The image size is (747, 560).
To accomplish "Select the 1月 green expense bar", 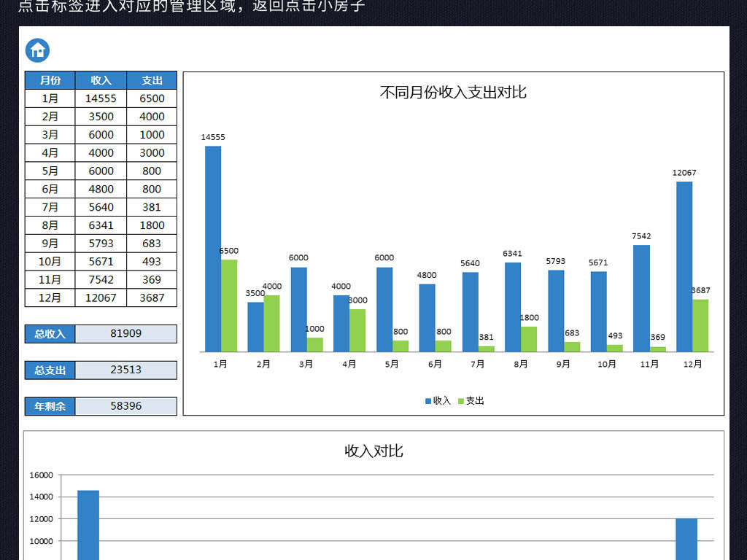I will coord(229,306).
